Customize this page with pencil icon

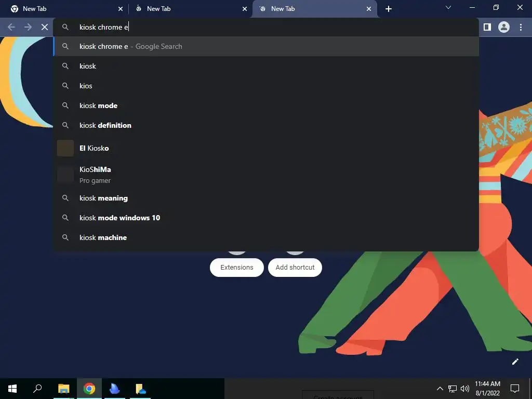[515, 362]
